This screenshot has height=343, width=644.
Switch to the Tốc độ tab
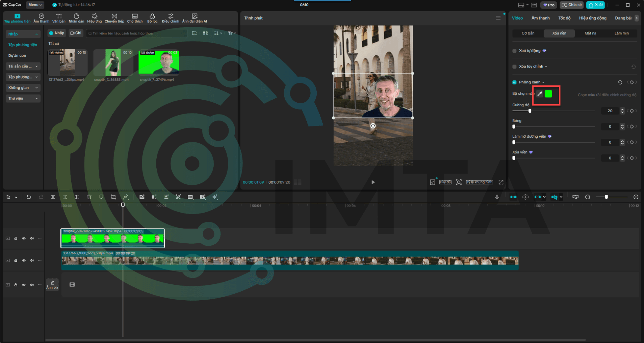tap(564, 18)
